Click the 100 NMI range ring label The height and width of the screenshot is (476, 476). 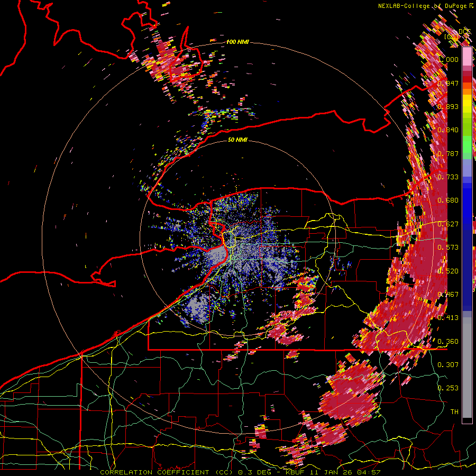click(237, 42)
